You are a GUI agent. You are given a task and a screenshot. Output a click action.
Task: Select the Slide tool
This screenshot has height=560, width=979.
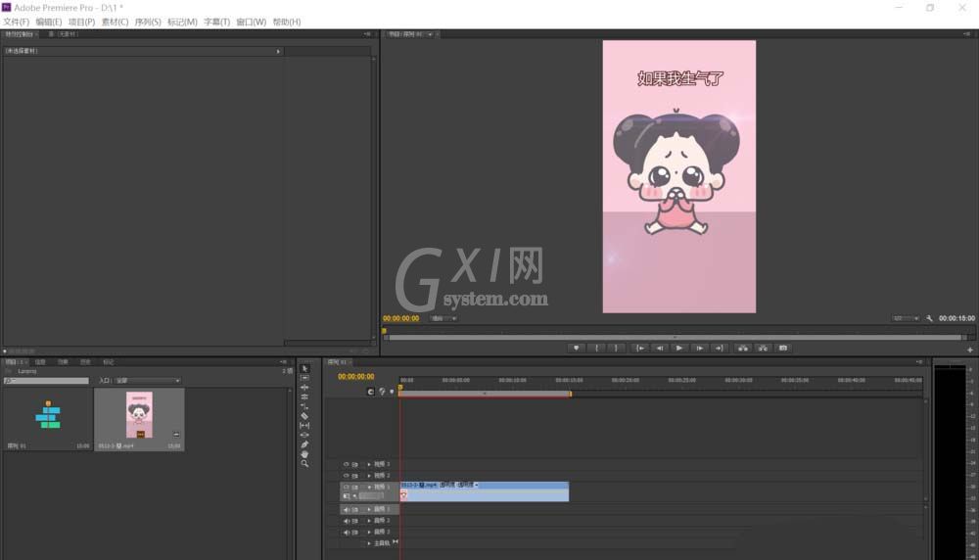point(304,435)
